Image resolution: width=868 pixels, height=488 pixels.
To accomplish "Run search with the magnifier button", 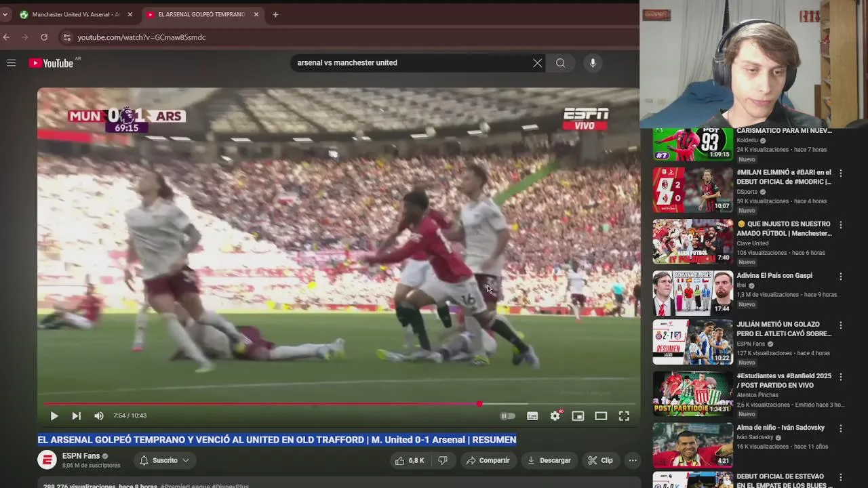I will pos(560,63).
